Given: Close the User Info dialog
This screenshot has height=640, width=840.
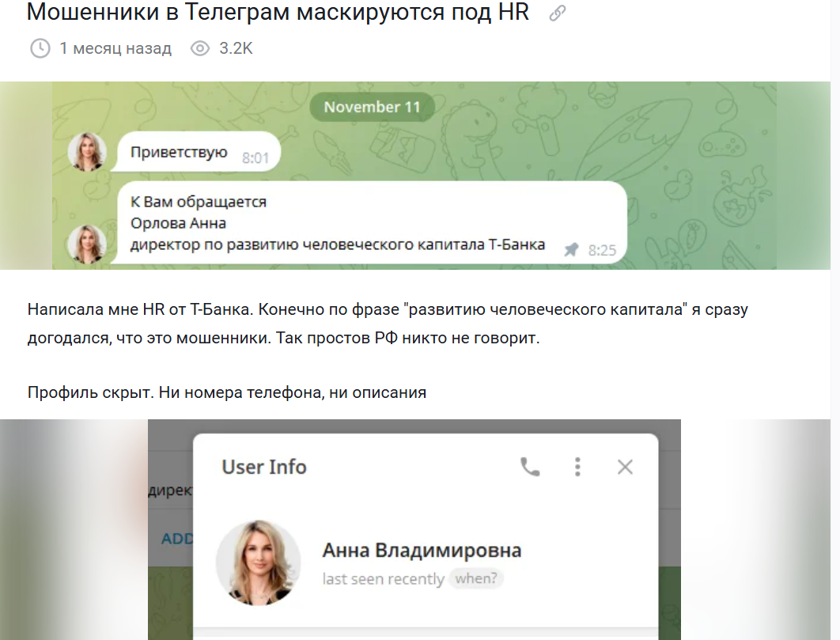Looking at the screenshot, I should (x=625, y=467).
